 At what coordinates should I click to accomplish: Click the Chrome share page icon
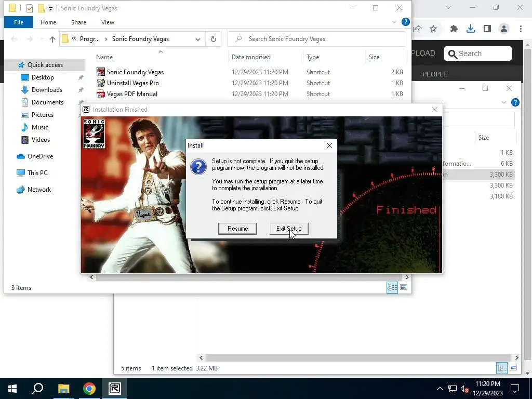tap(417, 29)
